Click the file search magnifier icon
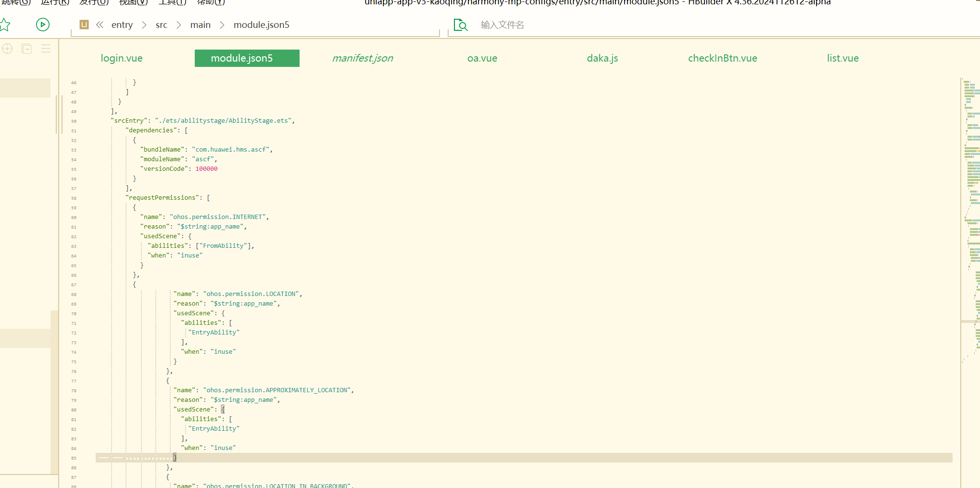Image resolution: width=980 pixels, height=488 pixels. [x=460, y=25]
